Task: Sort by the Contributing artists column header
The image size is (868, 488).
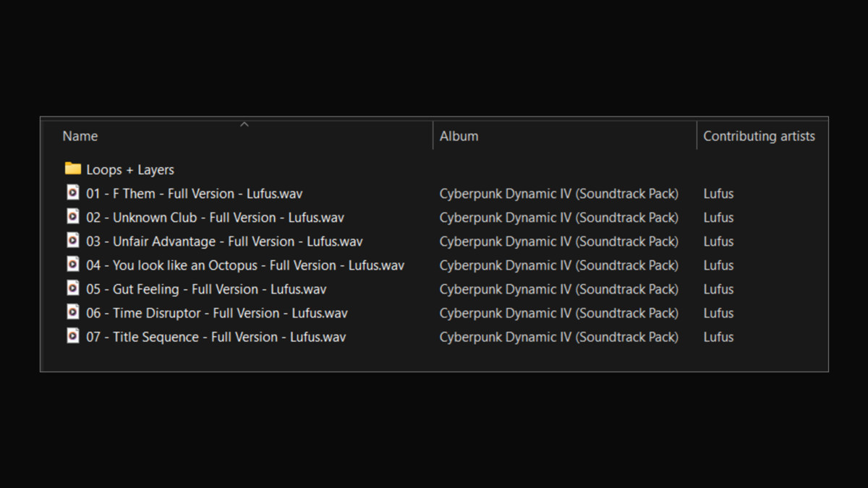Action: (759, 136)
